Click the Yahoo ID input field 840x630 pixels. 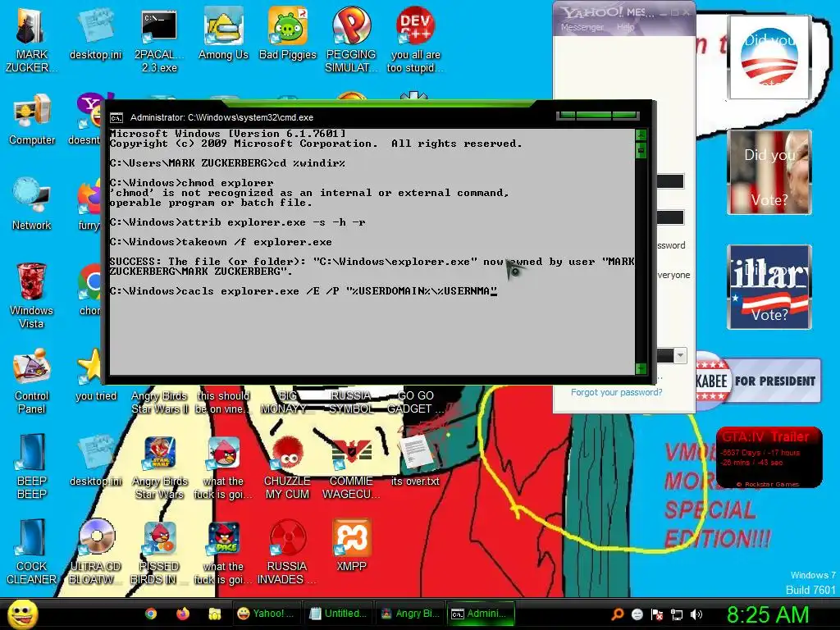point(670,181)
